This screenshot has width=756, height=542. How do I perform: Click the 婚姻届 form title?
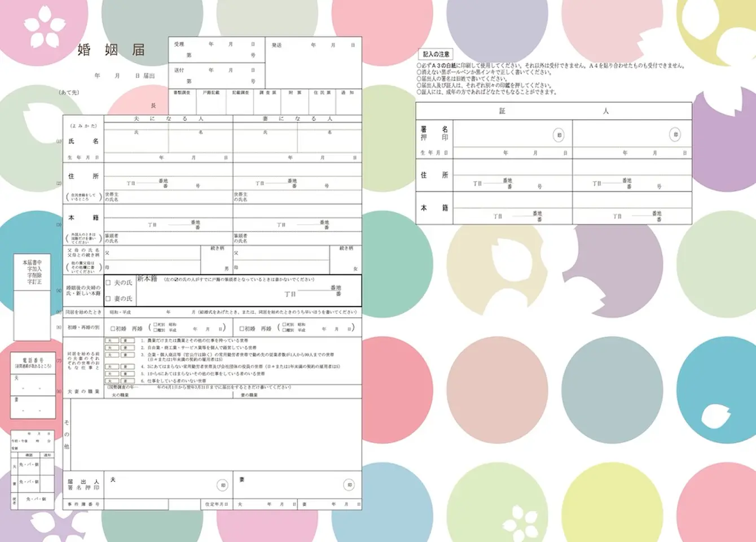[112, 50]
